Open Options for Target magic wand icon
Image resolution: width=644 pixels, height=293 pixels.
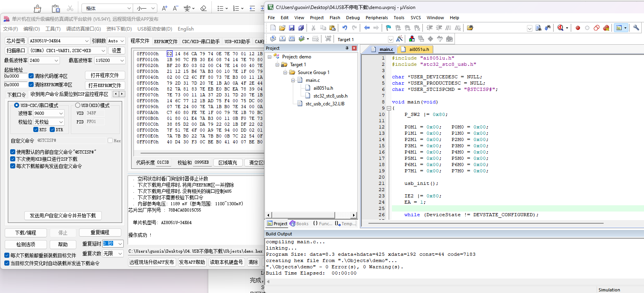(399, 39)
